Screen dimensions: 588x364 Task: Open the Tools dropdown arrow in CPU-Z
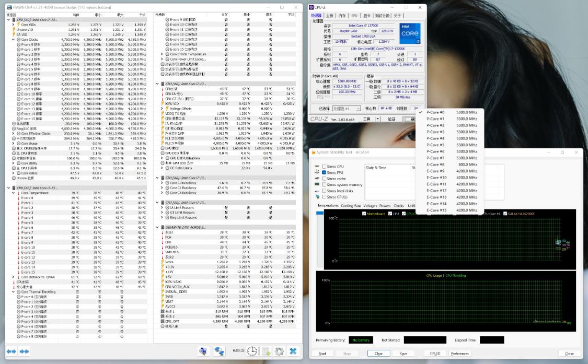[x=377, y=119]
